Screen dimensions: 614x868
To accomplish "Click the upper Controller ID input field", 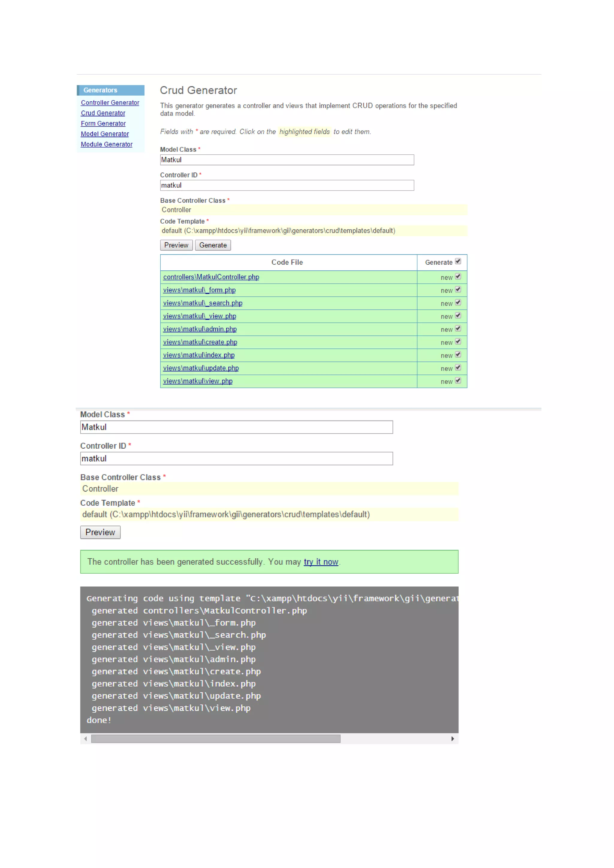I will (x=287, y=185).
